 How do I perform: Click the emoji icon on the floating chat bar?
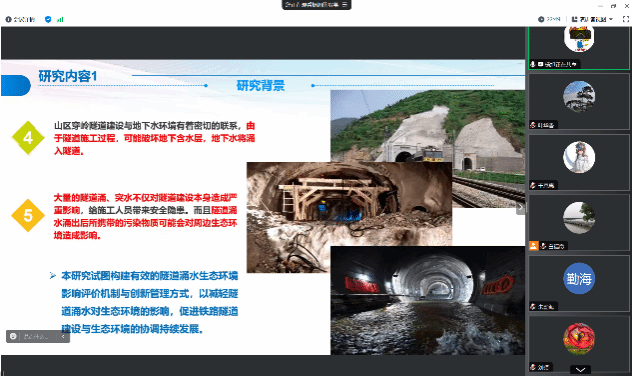pos(13,336)
